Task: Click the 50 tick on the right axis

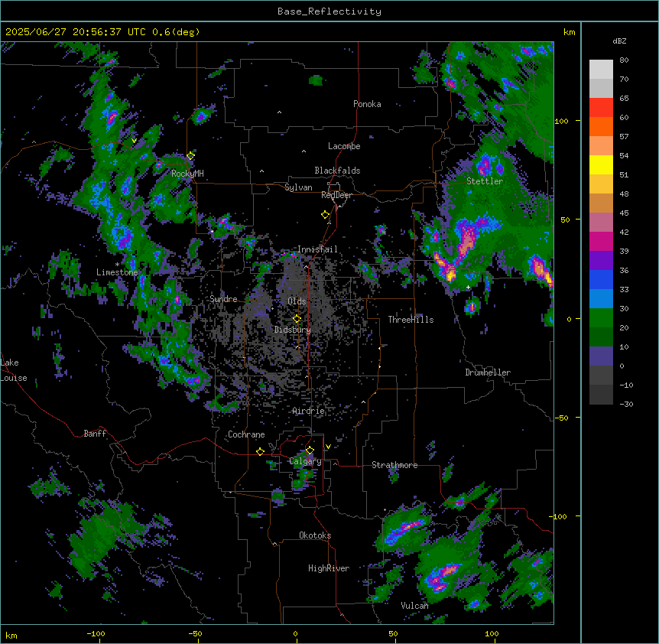Action: click(565, 220)
